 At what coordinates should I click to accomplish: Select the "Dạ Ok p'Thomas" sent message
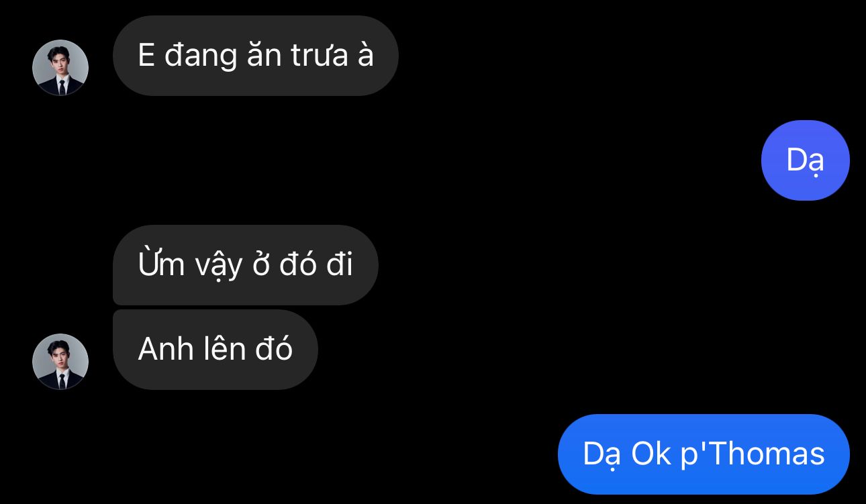point(704,454)
